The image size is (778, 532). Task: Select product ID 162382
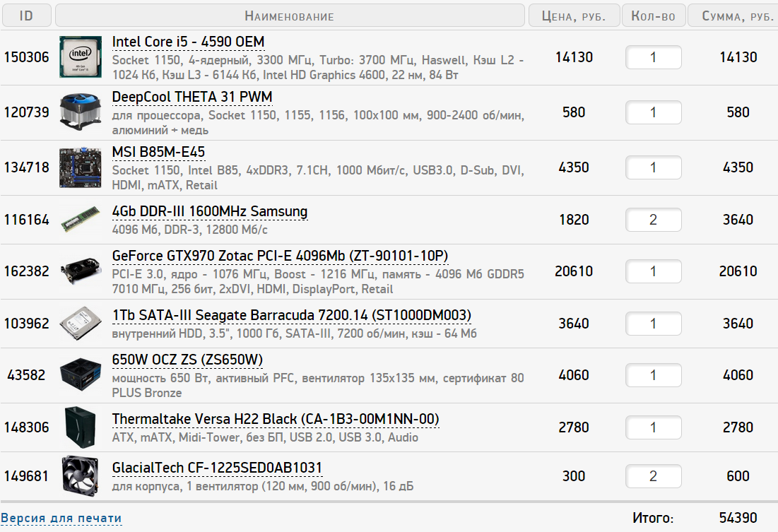(x=27, y=271)
